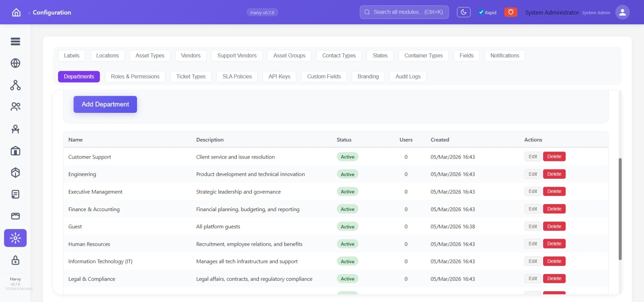Open the building sidebar icon
Viewport: 644px width, 302px height.
coord(15,151)
